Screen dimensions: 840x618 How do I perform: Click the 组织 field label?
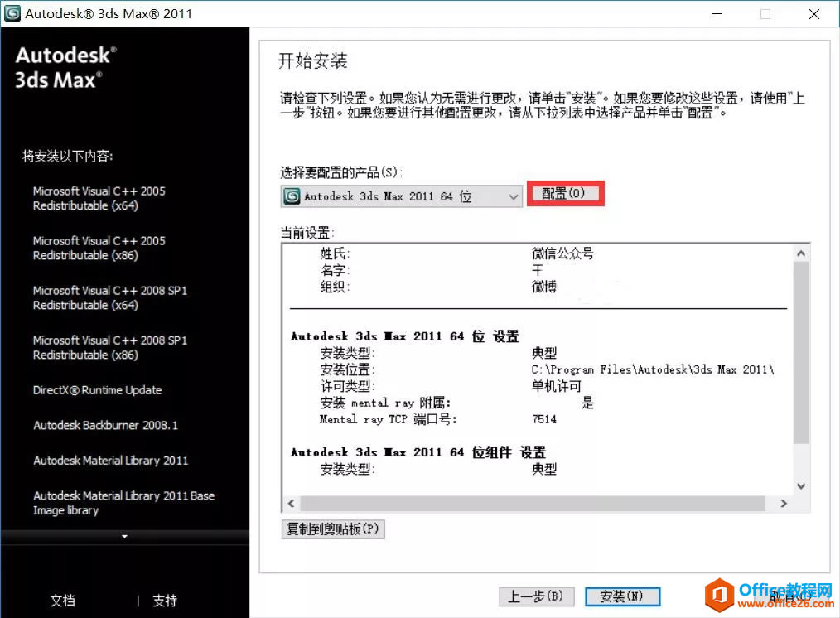coord(335,287)
